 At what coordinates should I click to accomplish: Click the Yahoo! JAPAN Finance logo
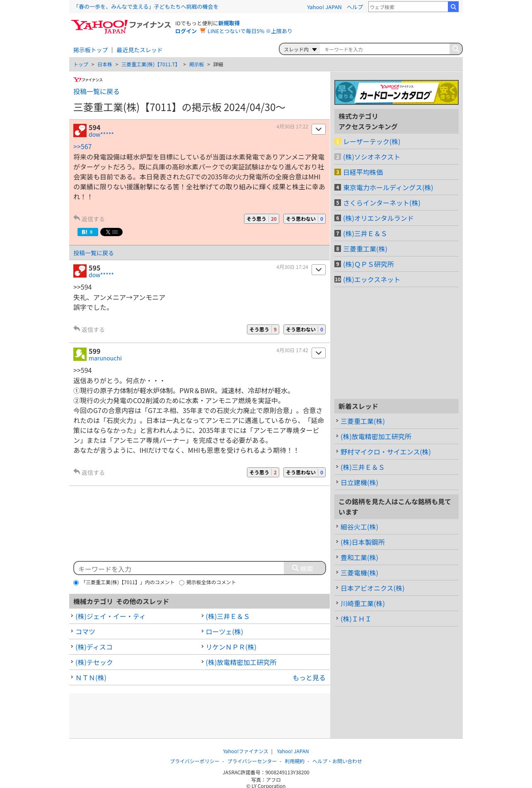click(121, 27)
